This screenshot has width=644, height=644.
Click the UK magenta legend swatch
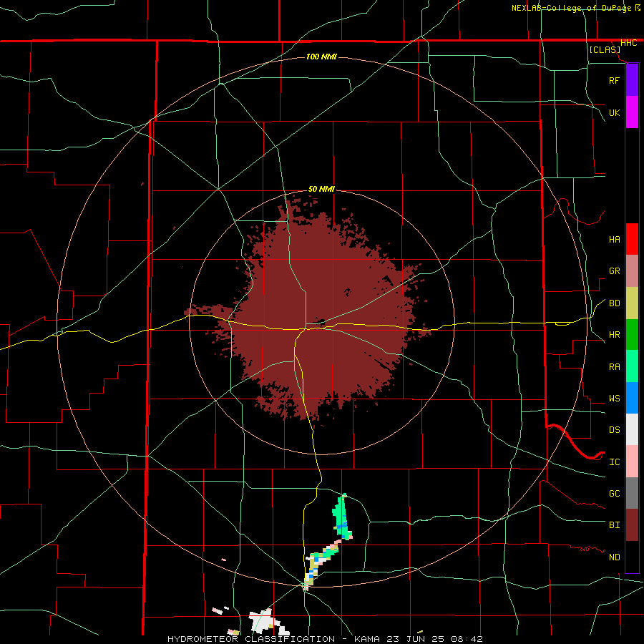tap(632, 112)
